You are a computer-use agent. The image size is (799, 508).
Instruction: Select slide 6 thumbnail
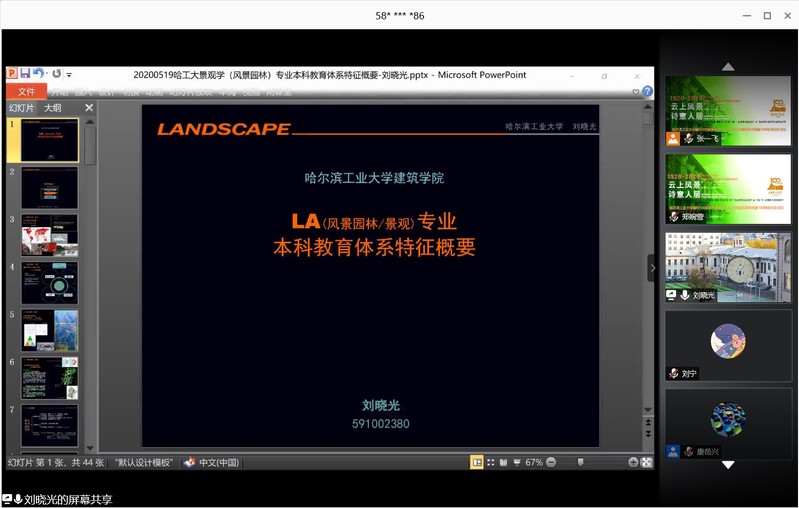pos(49,378)
